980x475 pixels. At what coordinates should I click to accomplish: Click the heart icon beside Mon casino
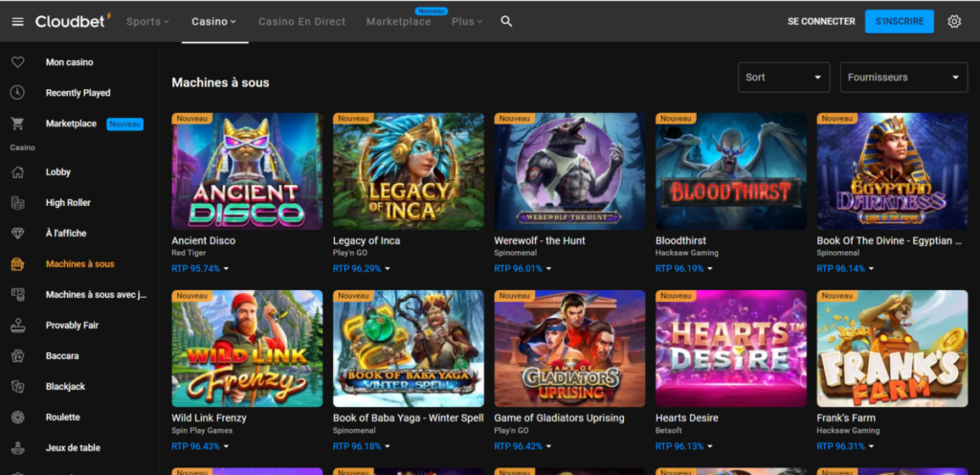pyautogui.click(x=17, y=62)
